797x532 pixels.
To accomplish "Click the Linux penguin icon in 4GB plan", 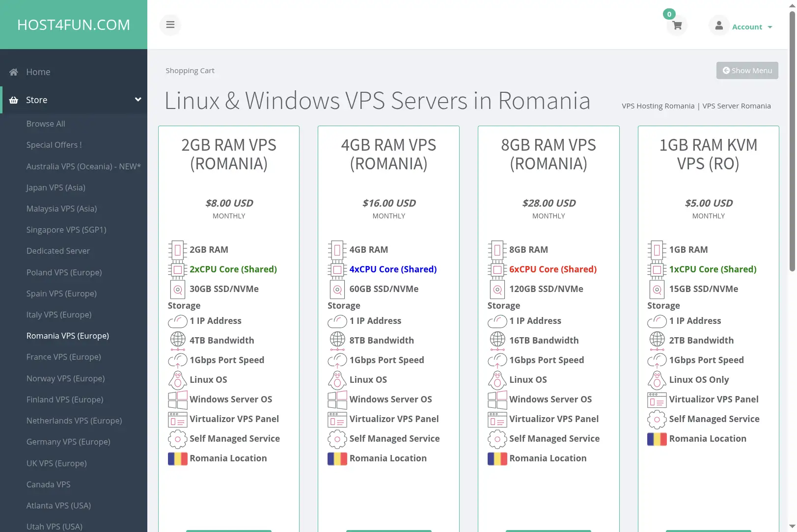I will point(337,380).
